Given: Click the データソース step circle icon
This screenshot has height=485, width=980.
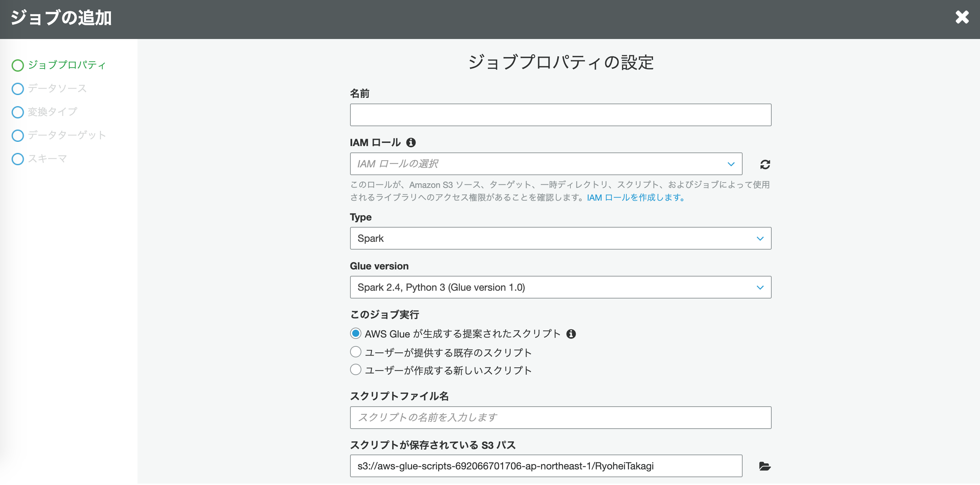Looking at the screenshot, I should pyautogui.click(x=17, y=89).
